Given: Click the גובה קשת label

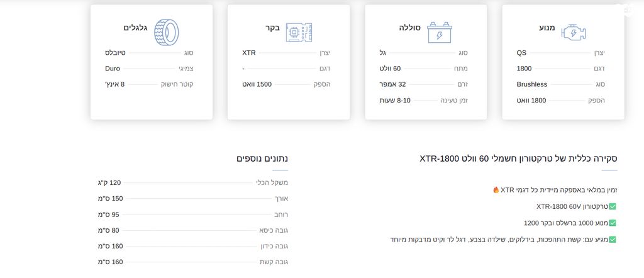Looking at the screenshot, I should [274, 262].
